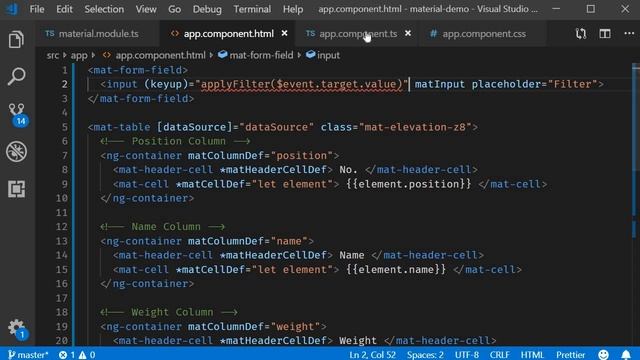This screenshot has width=640, height=360.
Task: Open mat-form-field breadcrumb dropdown
Action: [x=256, y=55]
